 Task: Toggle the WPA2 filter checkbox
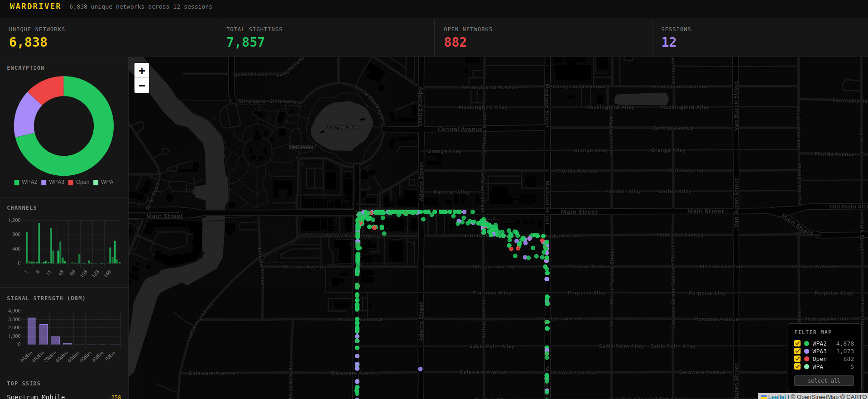point(797,343)
